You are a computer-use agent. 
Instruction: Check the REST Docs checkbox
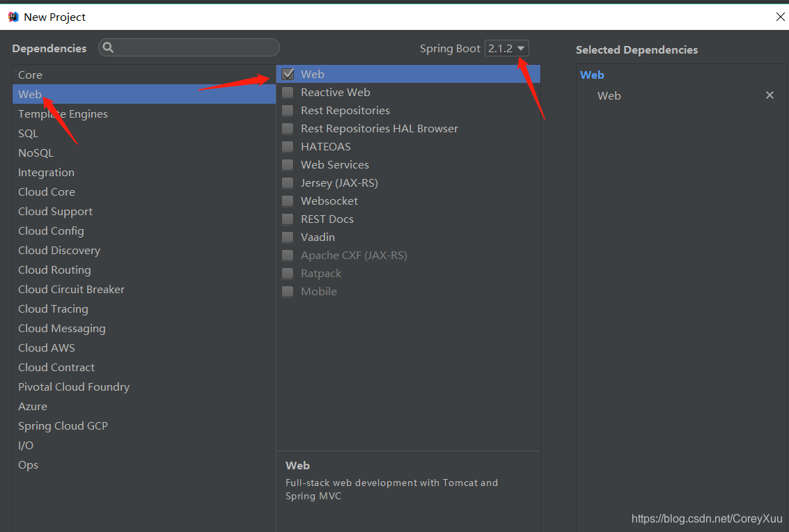pos(288,219)
